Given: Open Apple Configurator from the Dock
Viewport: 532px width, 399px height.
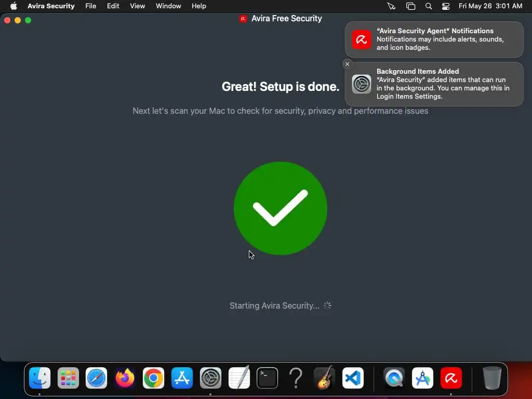Looking at the screenshot, I should 422,378.
